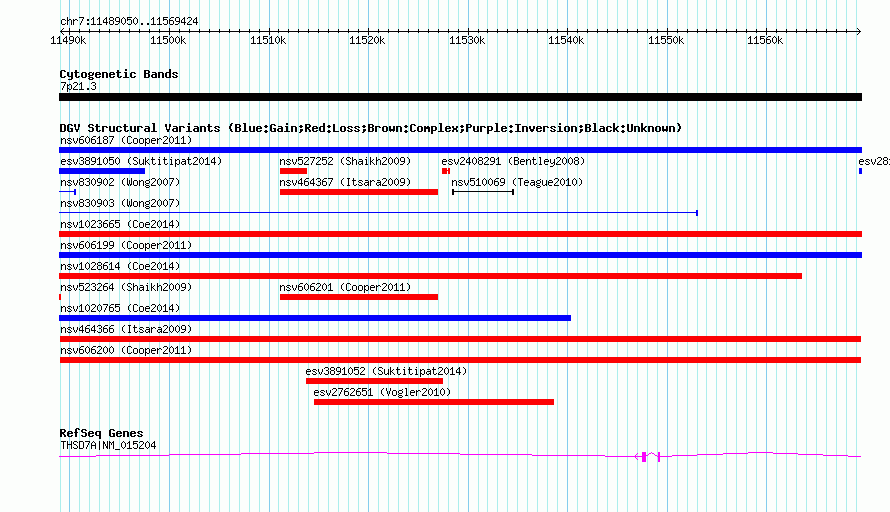
Task: Select the esv3891052 (Suktitipat2014) label
Action: [386, 371]
